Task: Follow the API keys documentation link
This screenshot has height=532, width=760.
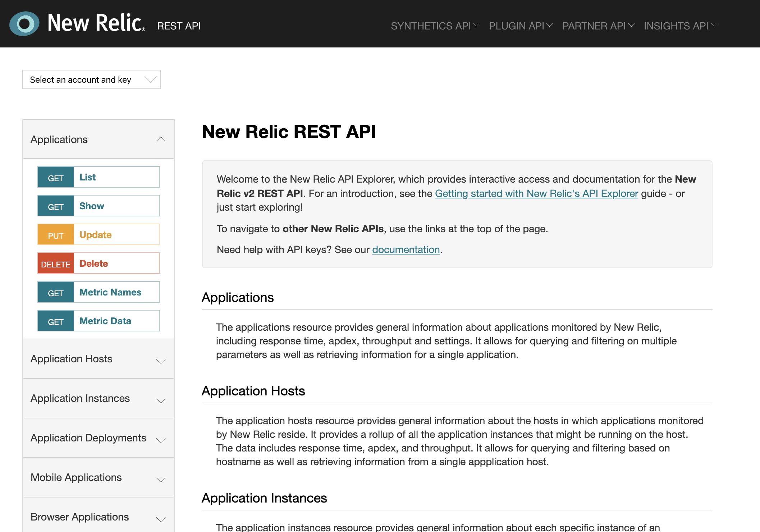Action: point(406,250)
